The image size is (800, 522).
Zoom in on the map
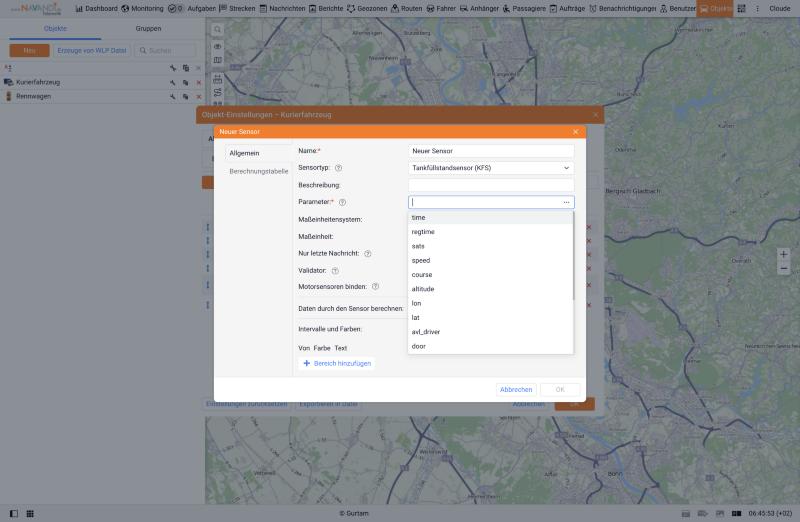[x=784, y=254]
